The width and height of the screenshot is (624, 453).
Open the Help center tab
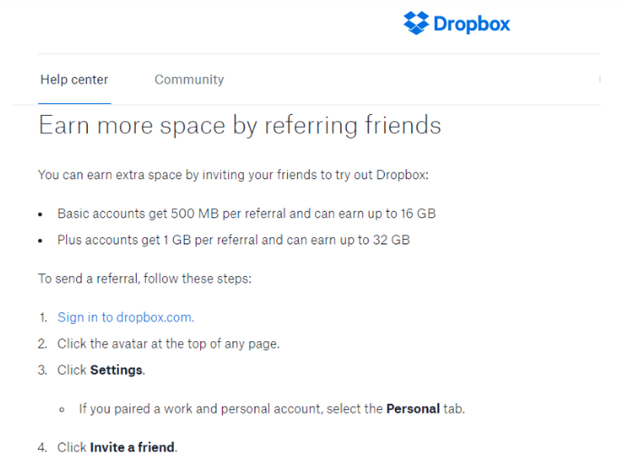[x=74, y=80]
